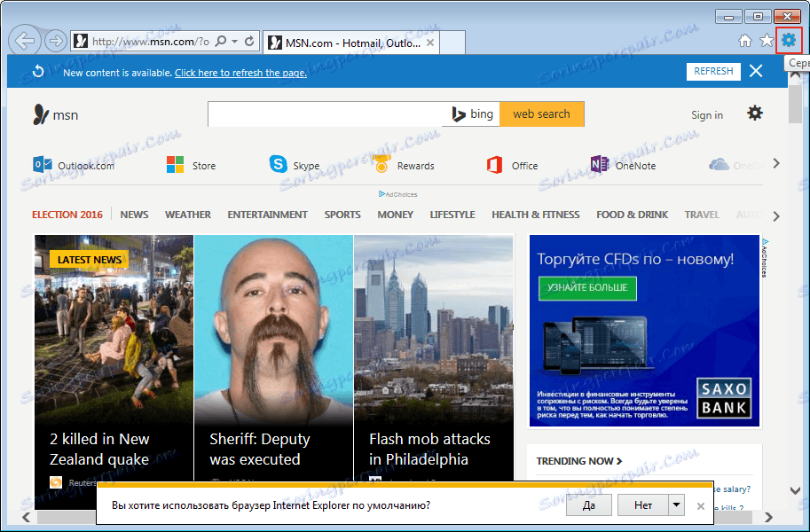Open Favorites with the star icon
The image size is (810, 532).
pyautogui.click(x=766, y=39)
